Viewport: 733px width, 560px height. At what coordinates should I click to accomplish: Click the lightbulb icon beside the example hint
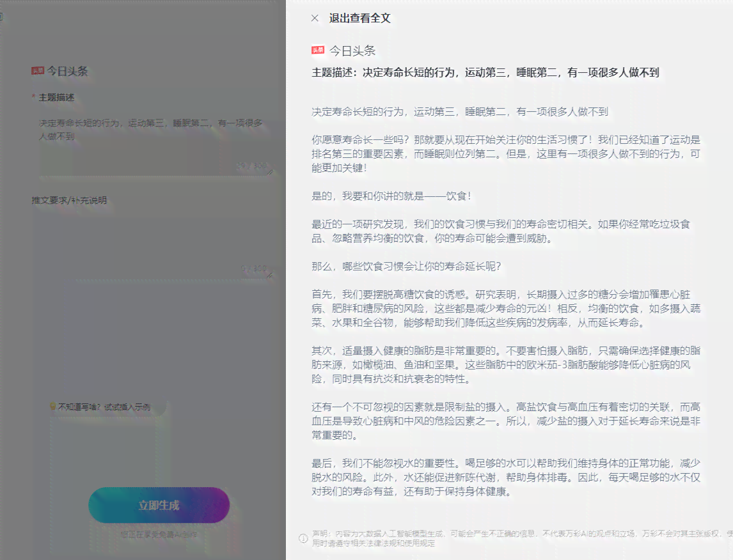click(53, 407)
